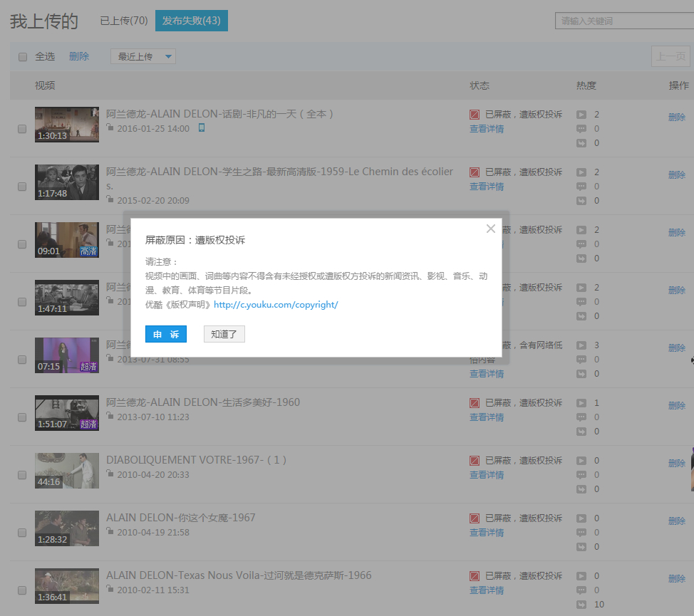694x616 pixels.
Task: Click favorites count icon of 非凡的一天 row
Action: 581,143
